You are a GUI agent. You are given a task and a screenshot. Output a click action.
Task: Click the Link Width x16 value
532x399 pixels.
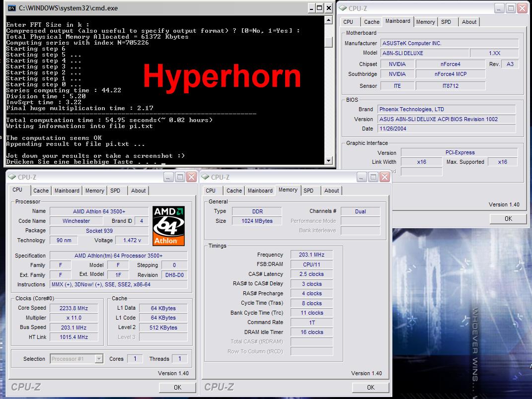click(421, 162)
